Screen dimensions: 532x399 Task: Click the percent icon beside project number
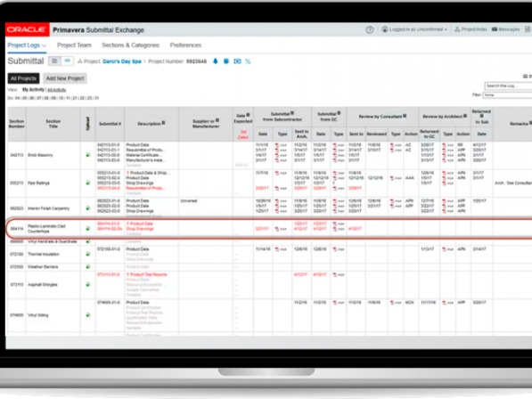(x=248, y=61)
